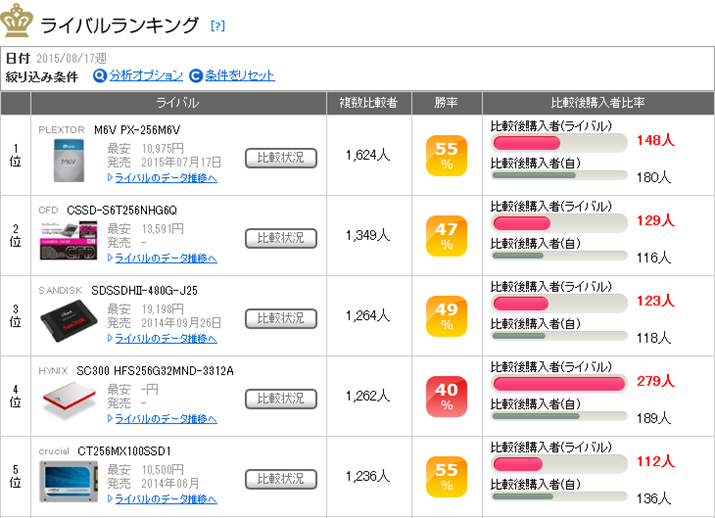Open the 分析オプション link
The image size is (715, 518).
coord(146,75)
